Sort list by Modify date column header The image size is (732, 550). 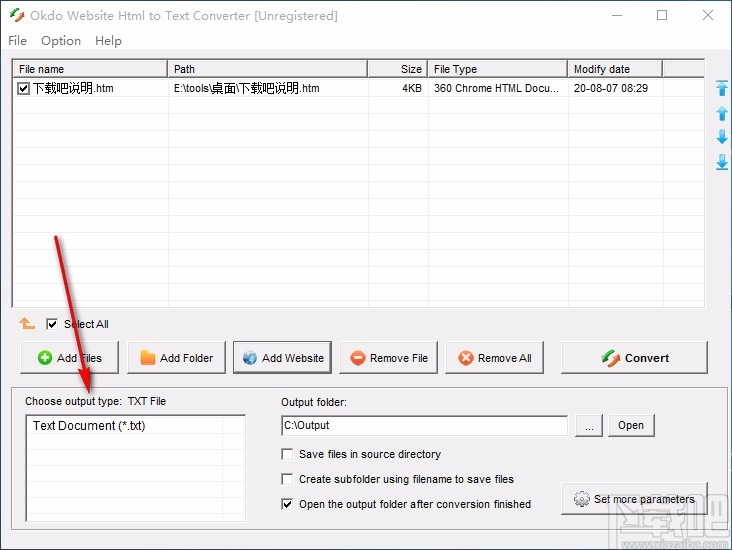pos(615,69)
